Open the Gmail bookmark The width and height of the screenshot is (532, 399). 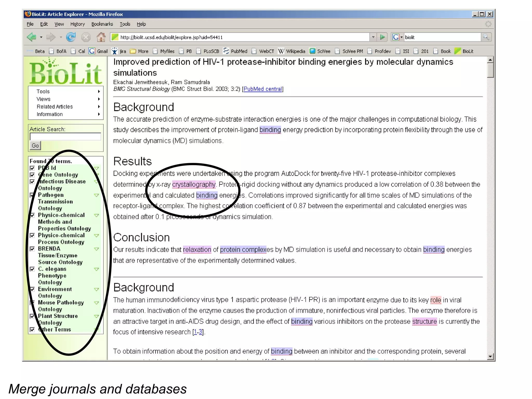click(x=98, y=51)
